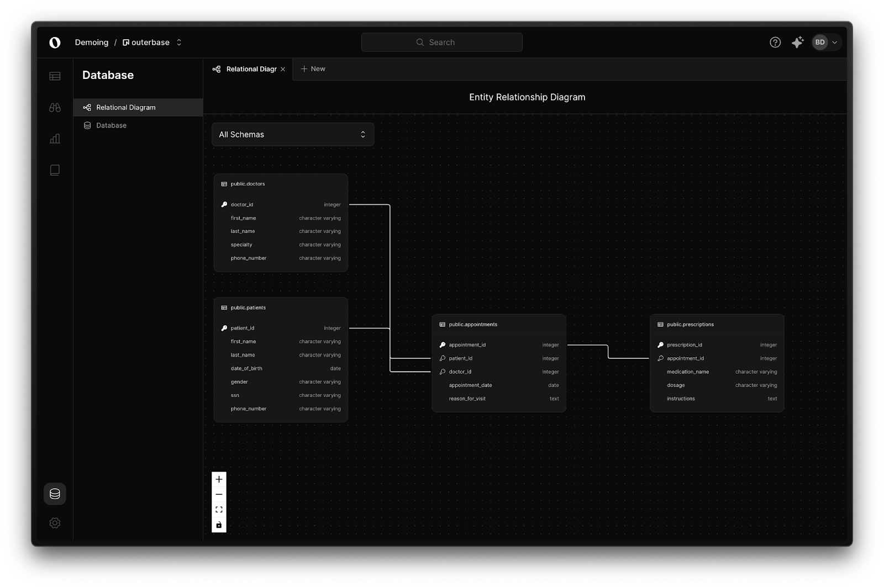Open a New tab
Image resolution: width=884 pixels, height=588 pixels.
(313, 69)
